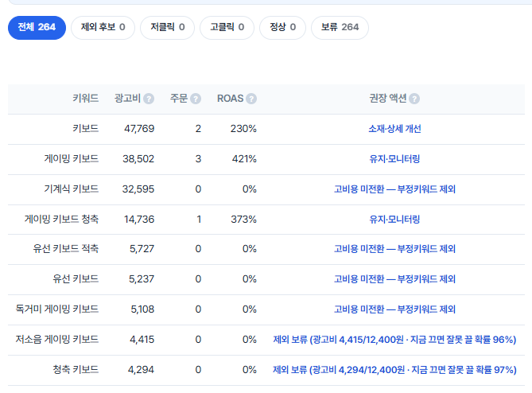
Task: Select keyword cell 게이밍 키보드 청축
Action: pyautogui.click(x=61, y=220)
